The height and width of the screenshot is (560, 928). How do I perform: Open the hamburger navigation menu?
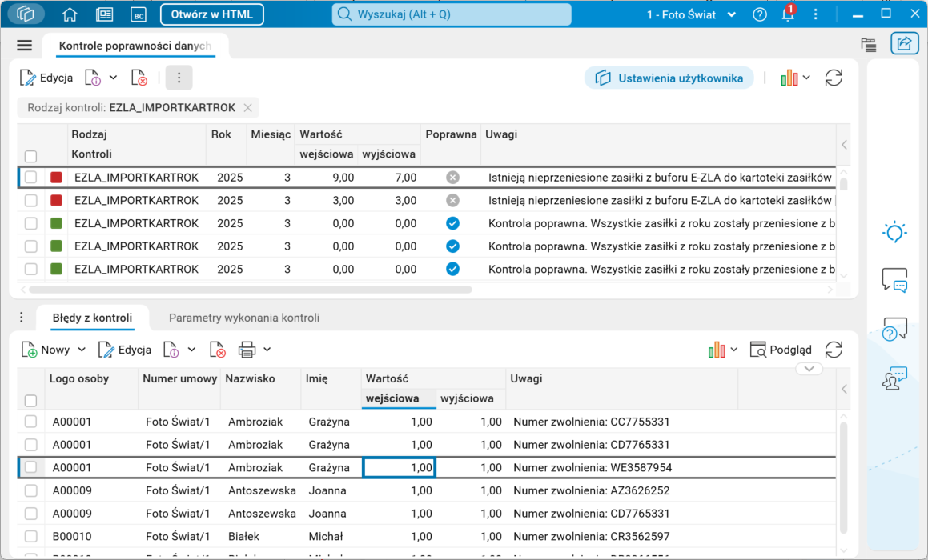tap(24, 46)
